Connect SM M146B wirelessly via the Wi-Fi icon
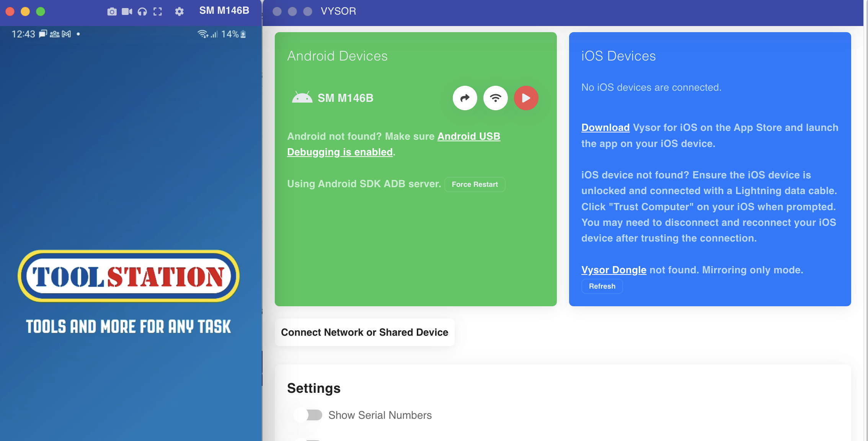868x441 pixels. (x=495, y=98)
